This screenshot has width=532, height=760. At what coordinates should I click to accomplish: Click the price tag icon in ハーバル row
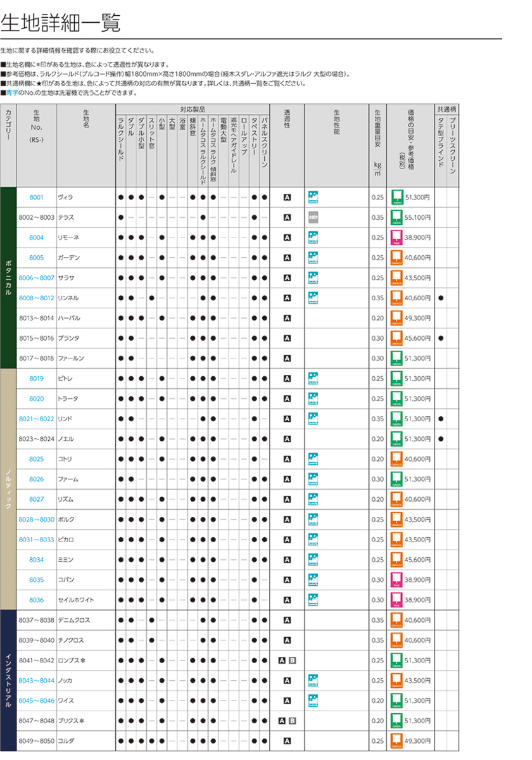397,318
